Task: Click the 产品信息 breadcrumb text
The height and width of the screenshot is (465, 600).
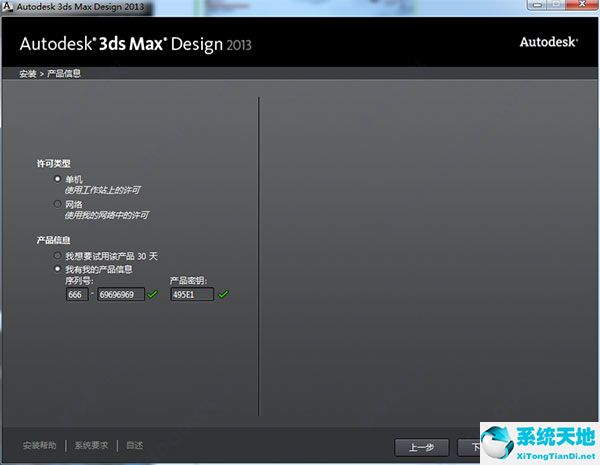Action: click(64, 73)
